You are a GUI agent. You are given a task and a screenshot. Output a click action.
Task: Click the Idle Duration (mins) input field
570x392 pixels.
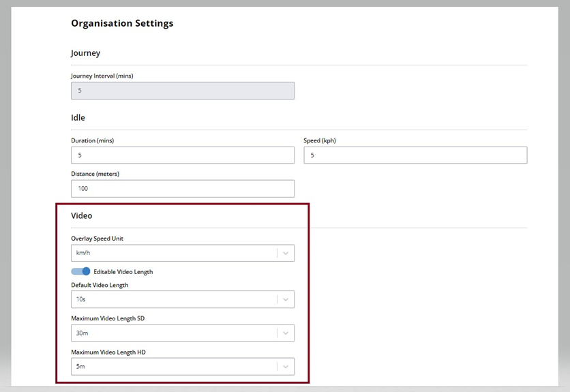point(183,155)
